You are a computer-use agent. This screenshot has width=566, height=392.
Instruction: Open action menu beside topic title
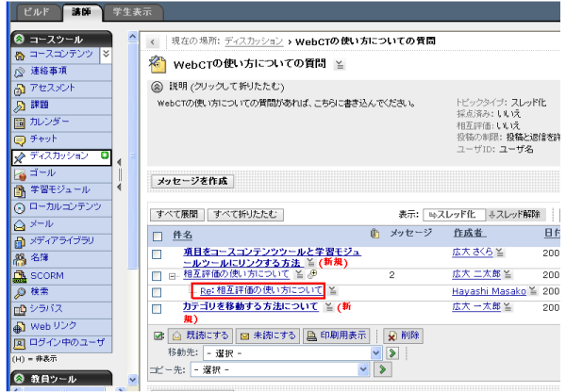(x=340, y=65)
